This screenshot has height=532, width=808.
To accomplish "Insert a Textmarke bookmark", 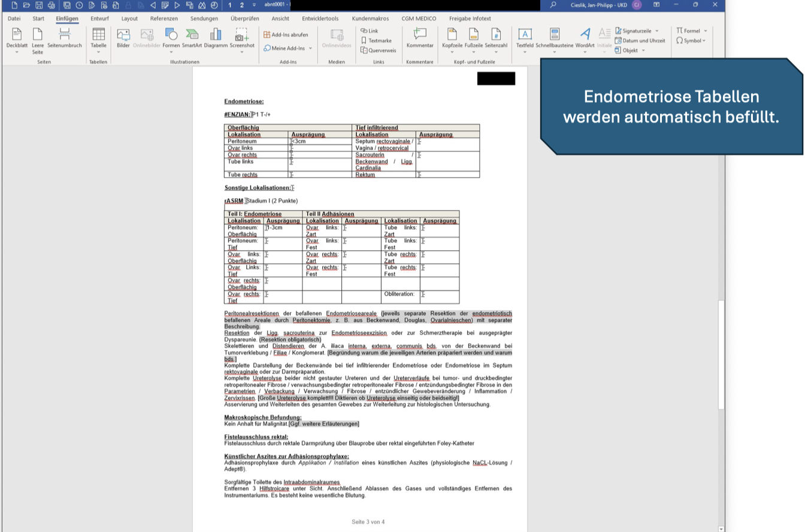I will point(376,41).
